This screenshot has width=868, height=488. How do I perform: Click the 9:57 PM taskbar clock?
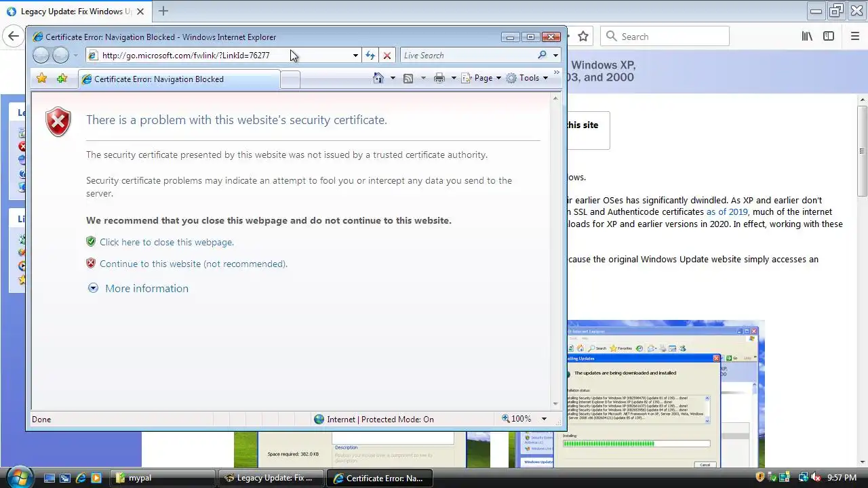pyautogui.click(x=842, y=478)
